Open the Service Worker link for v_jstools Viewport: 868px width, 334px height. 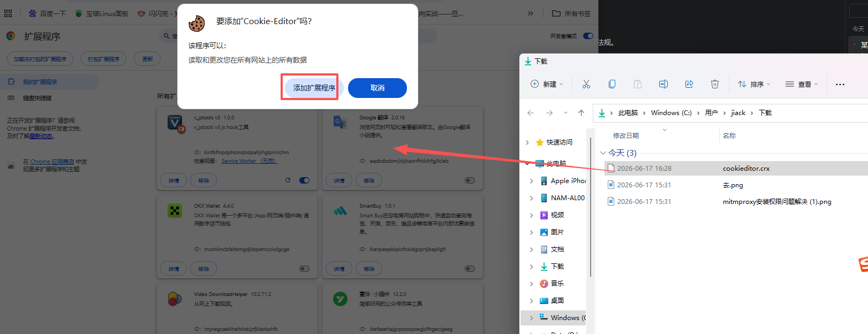click(250, 161)
